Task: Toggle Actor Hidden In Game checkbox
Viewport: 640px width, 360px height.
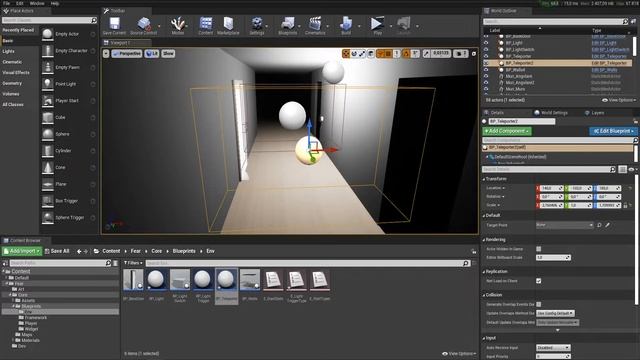Action: (539, 249)
